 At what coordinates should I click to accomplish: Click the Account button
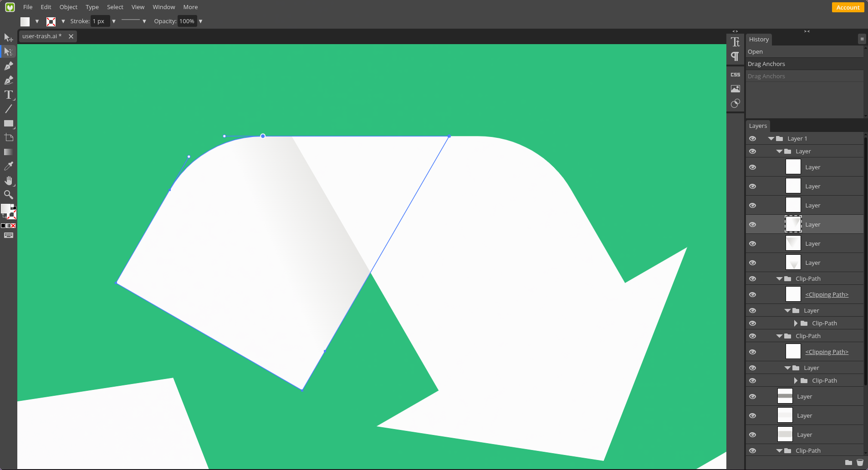click(848, 7)
